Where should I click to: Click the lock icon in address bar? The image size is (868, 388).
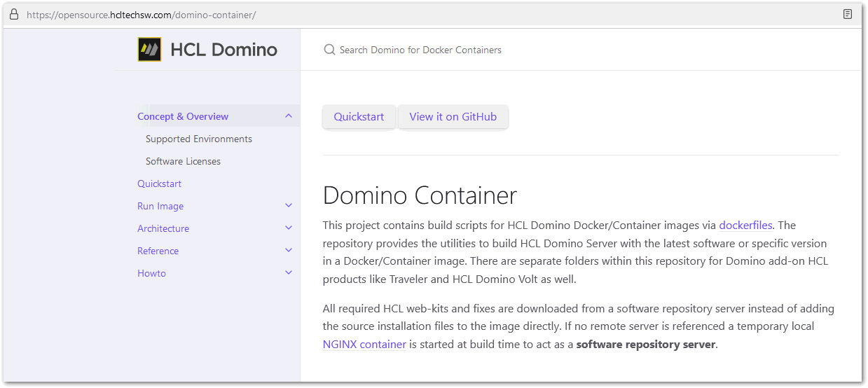[13, 14]
